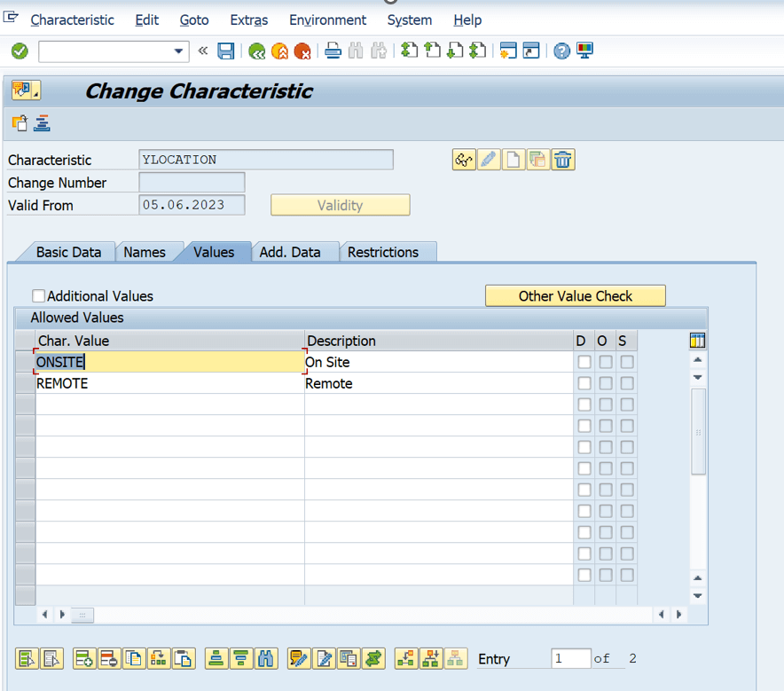784x691 pixels.
Task: Click the Insert Row icon with green plus
Action: point(84,658)
